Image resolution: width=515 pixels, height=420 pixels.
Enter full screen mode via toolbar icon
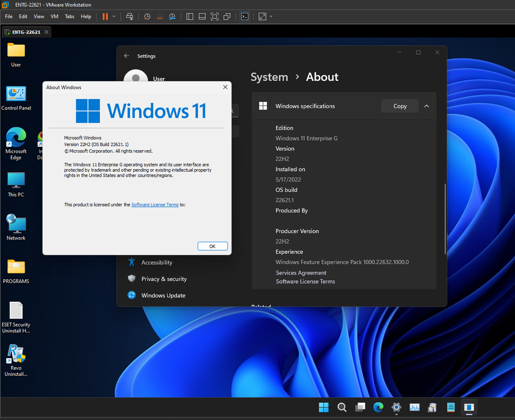click(x=215, y=16)
